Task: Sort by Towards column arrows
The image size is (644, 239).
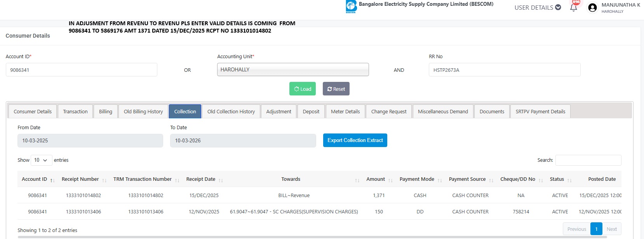Action: [x=357, y=180]
